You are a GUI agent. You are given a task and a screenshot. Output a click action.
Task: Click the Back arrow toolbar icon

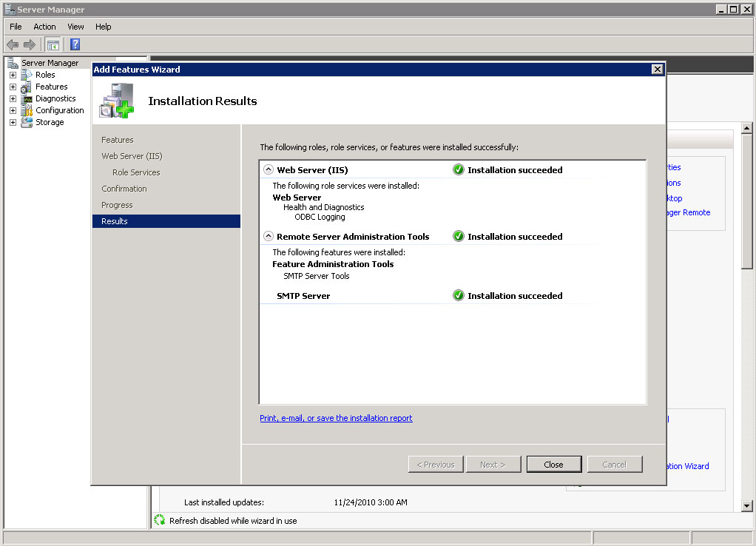click(13, 45)
